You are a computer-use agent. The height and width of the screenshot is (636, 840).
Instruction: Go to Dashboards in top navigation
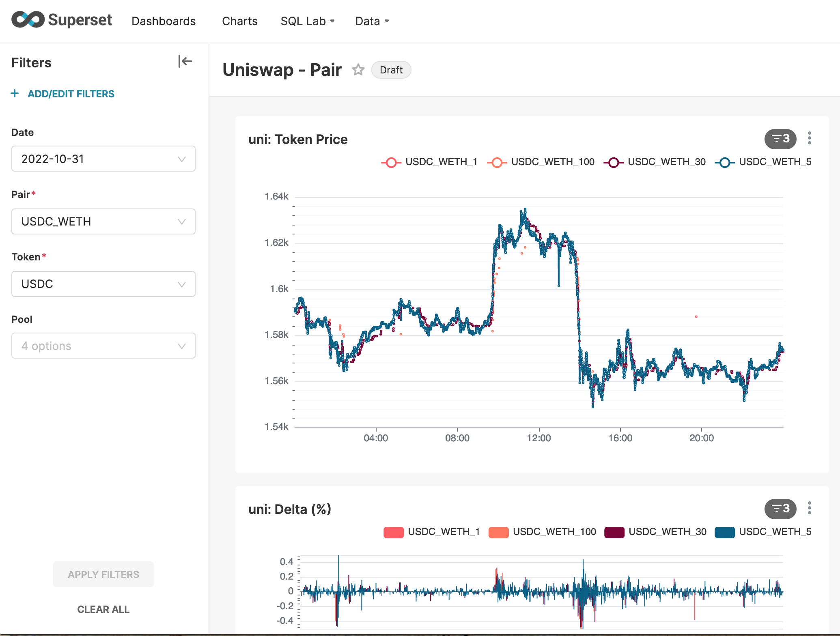[164, 21]
